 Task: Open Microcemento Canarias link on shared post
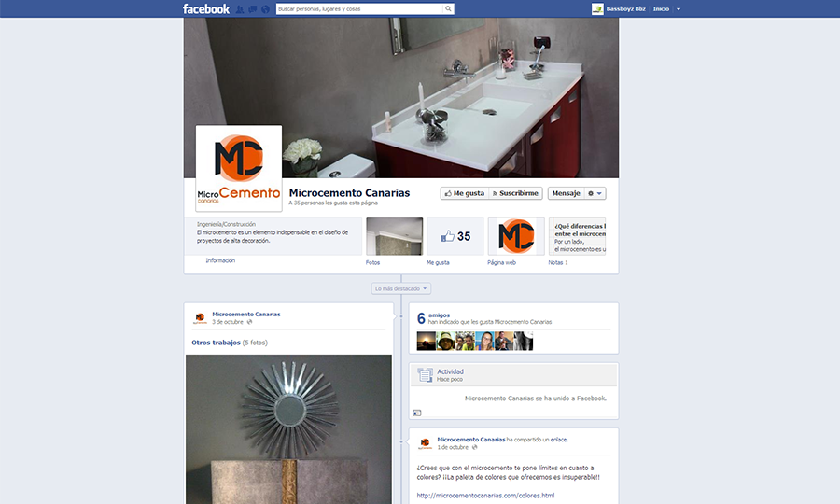point(471,440)
